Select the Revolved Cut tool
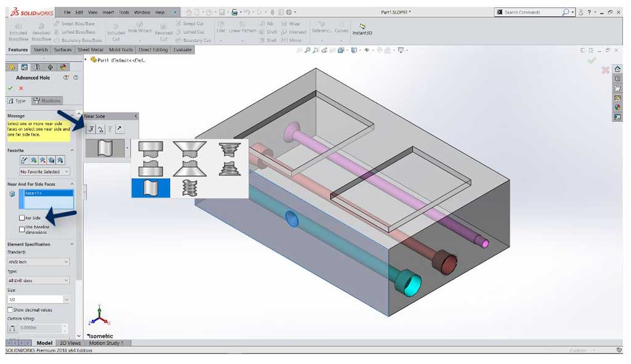631x364 pixels. (x=163, y=29)
